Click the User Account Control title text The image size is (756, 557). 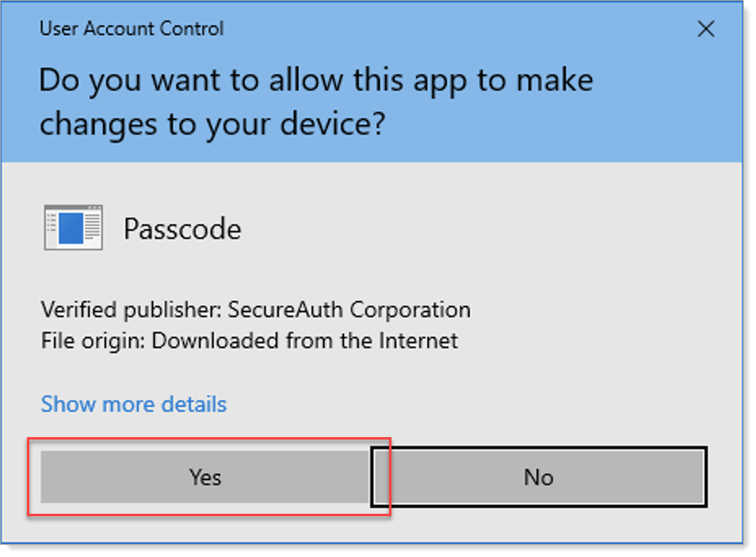click(130, 29)
